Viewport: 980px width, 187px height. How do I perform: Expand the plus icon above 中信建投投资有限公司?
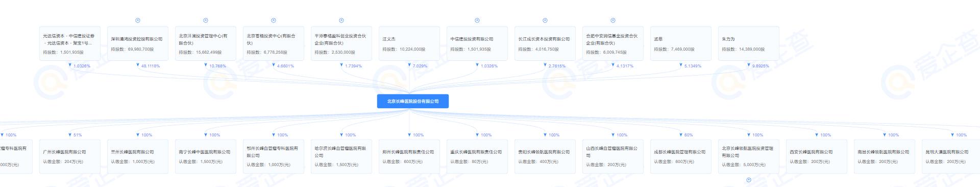click(x=477, y=20)
